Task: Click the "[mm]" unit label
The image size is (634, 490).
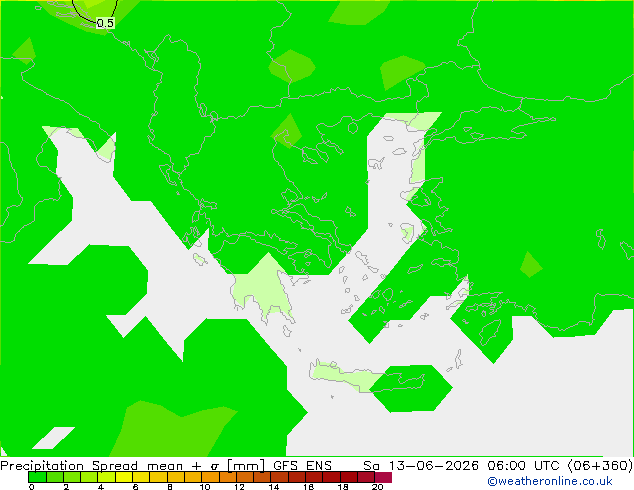Action: (x=246, y=466)
